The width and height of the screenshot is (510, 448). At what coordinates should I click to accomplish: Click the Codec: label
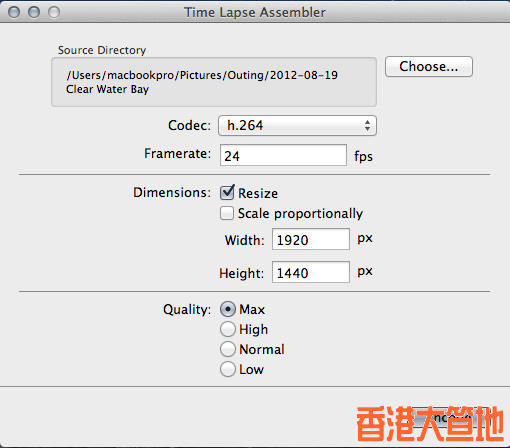189,126
